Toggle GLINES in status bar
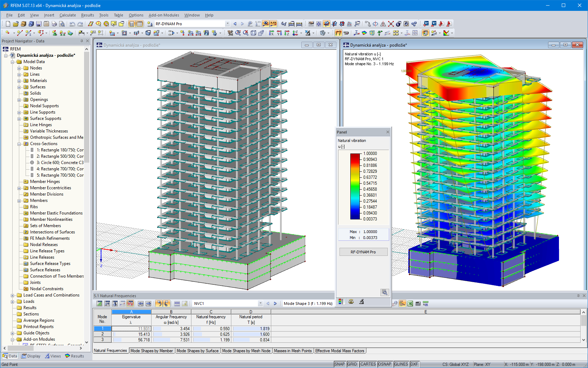588x368 pixels. [x=401, y=364]
